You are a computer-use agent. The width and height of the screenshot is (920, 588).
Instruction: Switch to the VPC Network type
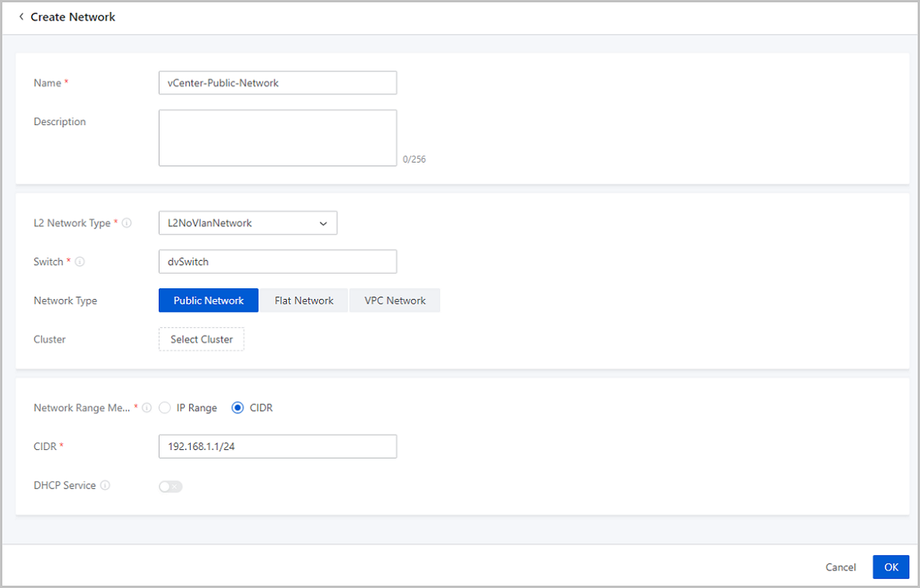point(394,300)
